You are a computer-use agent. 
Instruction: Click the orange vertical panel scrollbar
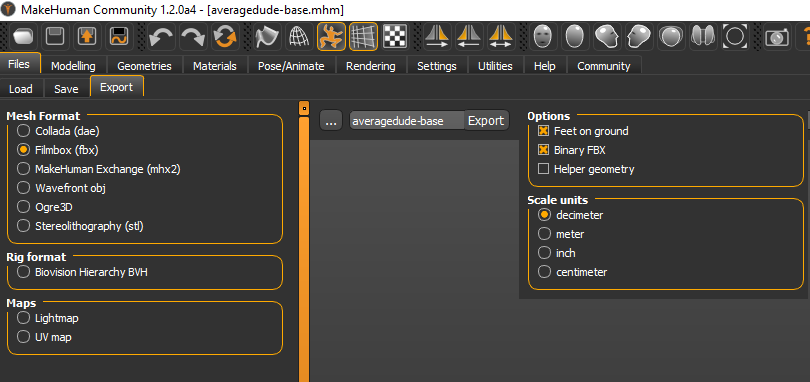coord(304,248)
